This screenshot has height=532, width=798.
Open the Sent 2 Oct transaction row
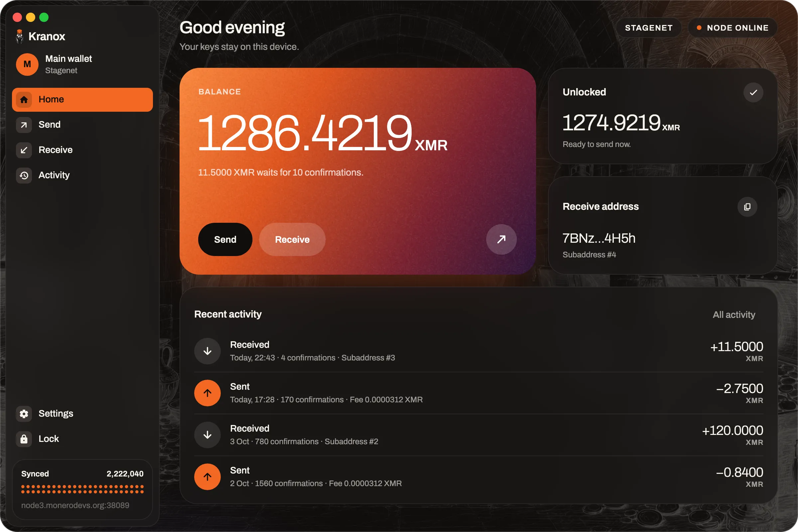[479, 477]
